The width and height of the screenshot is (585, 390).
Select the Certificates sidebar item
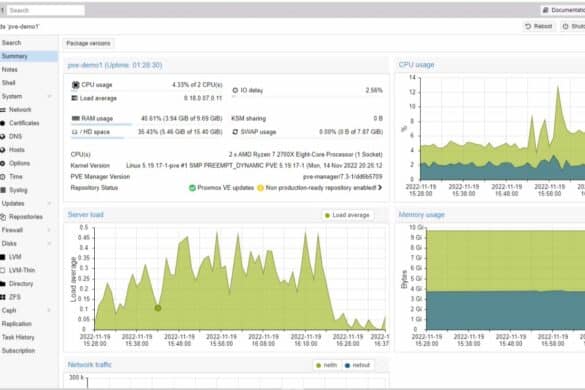point(24,123)
